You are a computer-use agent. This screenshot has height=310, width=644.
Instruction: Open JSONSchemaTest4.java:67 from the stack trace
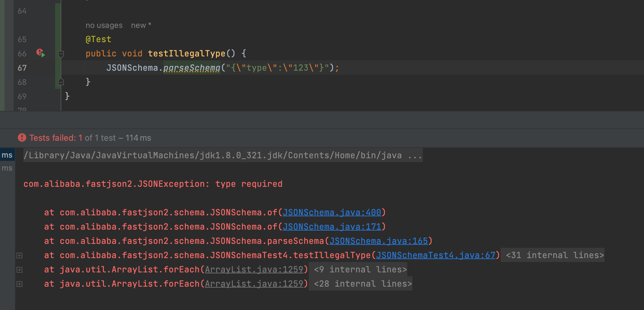point(436,255)
